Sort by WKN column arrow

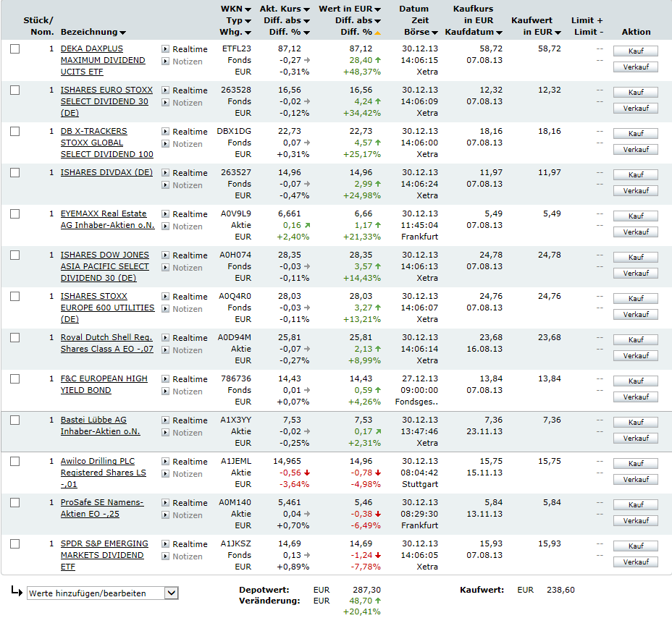(x=248, y=9)
